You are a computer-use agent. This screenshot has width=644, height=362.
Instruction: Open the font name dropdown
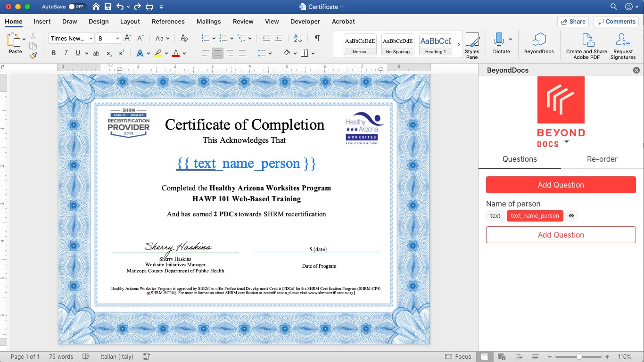(91, 39)
